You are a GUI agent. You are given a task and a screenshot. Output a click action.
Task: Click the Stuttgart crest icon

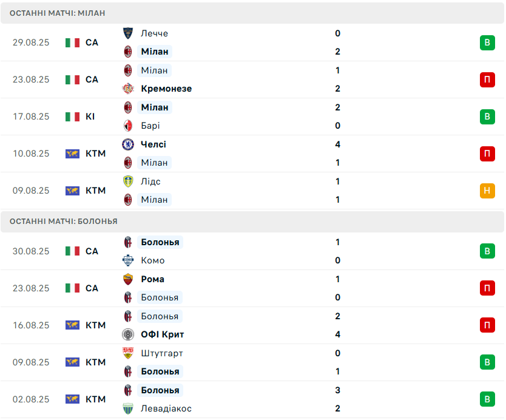pos(128,353)
